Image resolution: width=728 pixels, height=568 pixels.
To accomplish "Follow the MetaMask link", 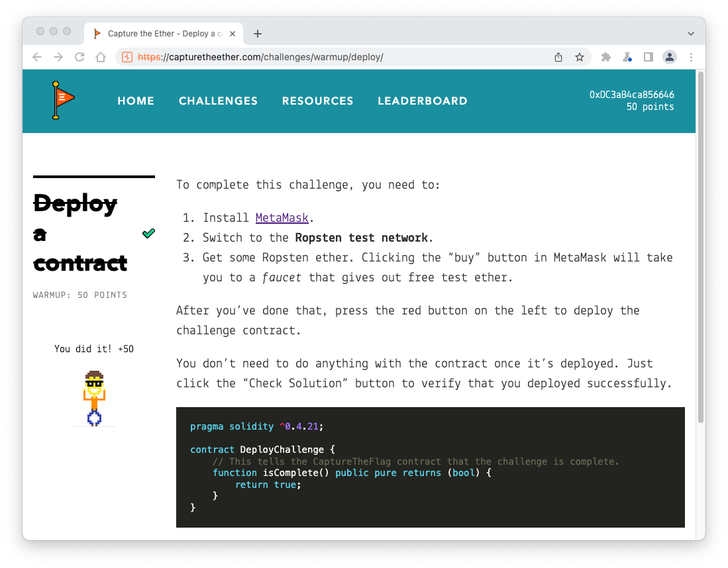I will coord(282,218).
